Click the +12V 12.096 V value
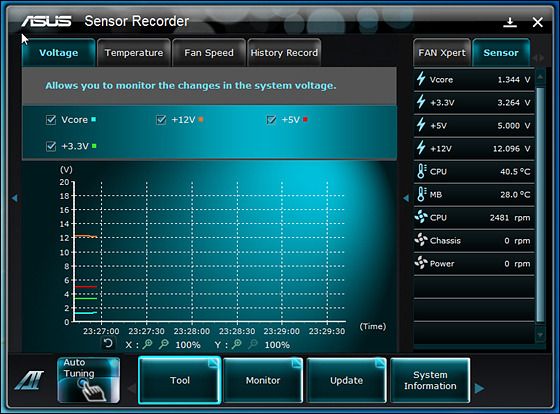560x414 pixels. pyautogui.click(x=511, y=149)
